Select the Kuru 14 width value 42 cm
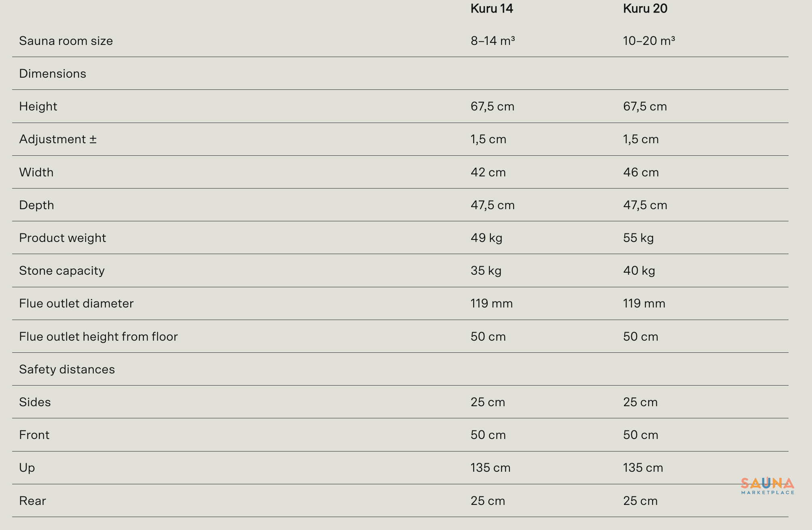This screenshot has height=530, width=812. pyautogui.click(x=488, y=172)
